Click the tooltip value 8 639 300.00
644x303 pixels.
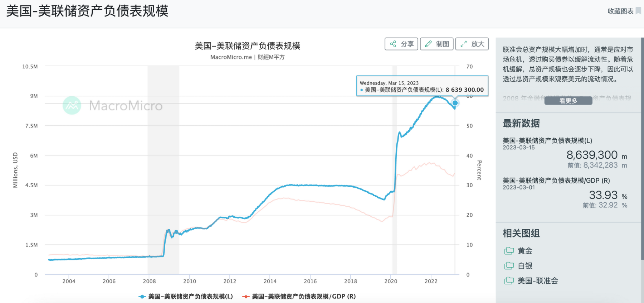point(464,90)
